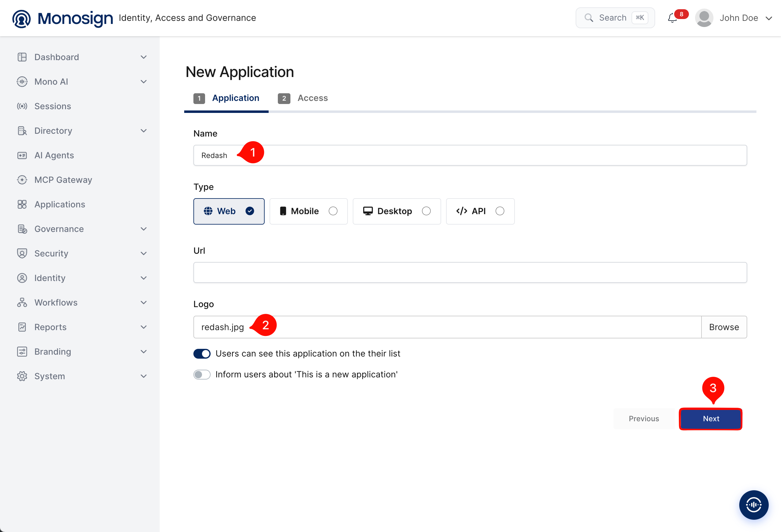Screen dimensions: 781x532
Task: Expand the Dashboard menu chevron
Action: [143, 57]
